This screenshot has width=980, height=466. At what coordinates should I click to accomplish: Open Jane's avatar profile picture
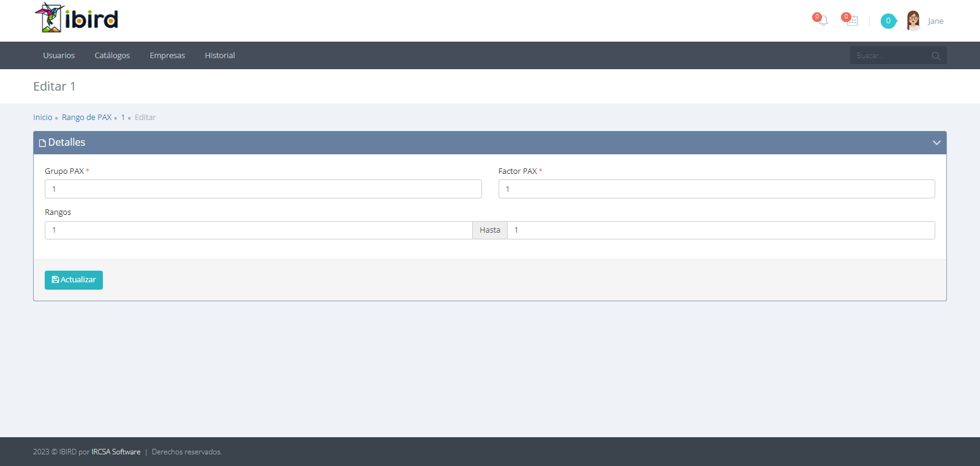point(913,21)
